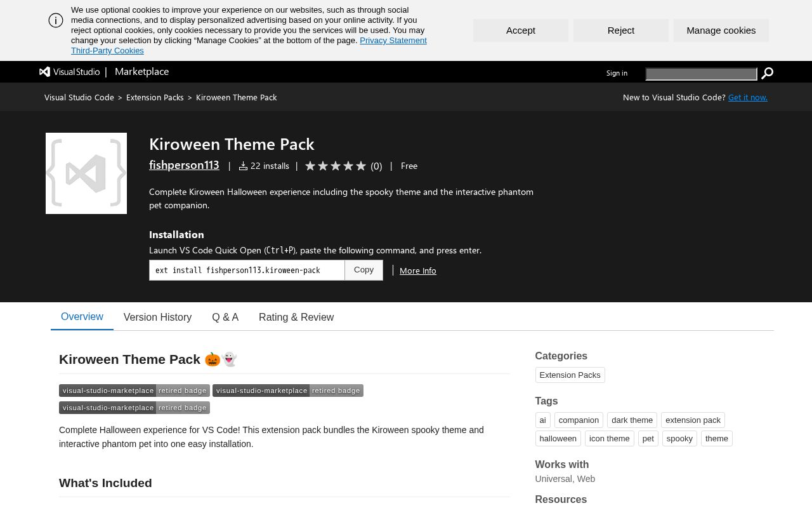Click the second retired badge in top row
The width and height of the screenshot is (812, 508).
(288, 391)
